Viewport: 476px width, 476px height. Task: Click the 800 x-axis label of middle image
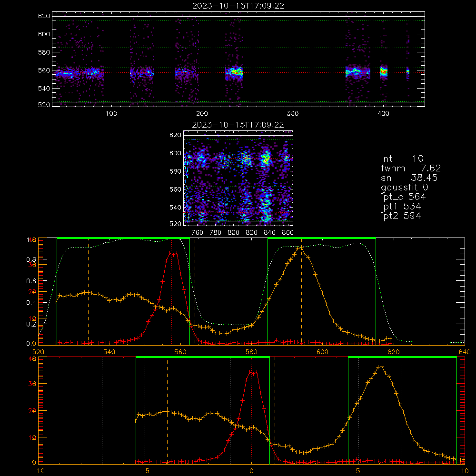(233, 233)
